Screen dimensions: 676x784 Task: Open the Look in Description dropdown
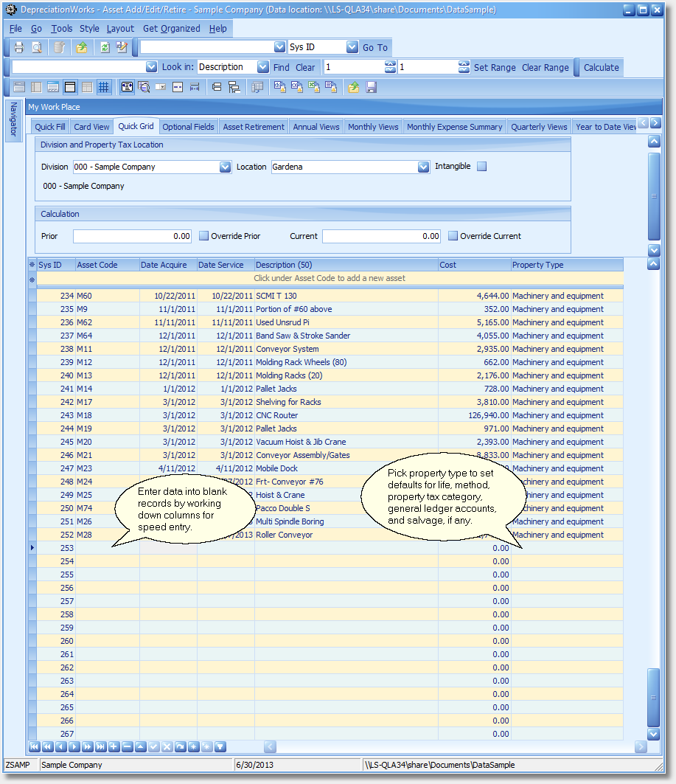coord(263,67)
